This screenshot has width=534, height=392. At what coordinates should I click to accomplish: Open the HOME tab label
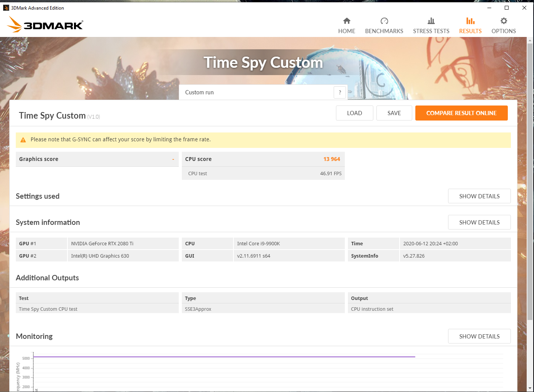click(x=347, y=31)
